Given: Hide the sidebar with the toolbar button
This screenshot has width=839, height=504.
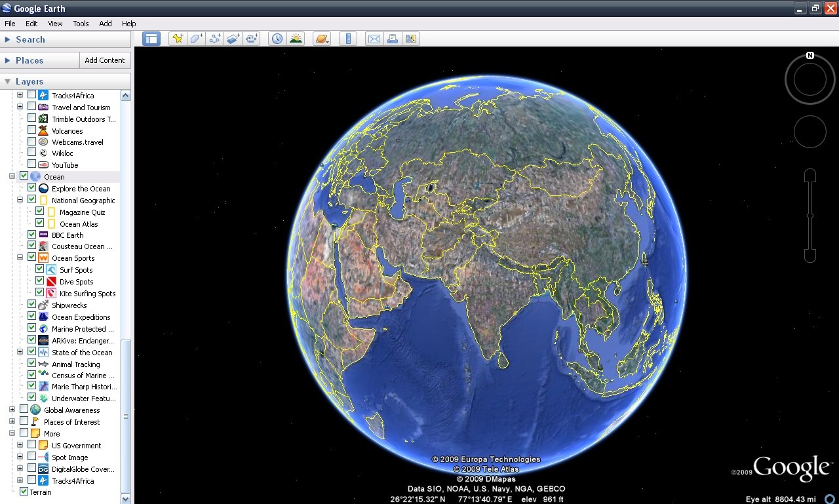Looking at the screenshot, I should coord(151,39).
